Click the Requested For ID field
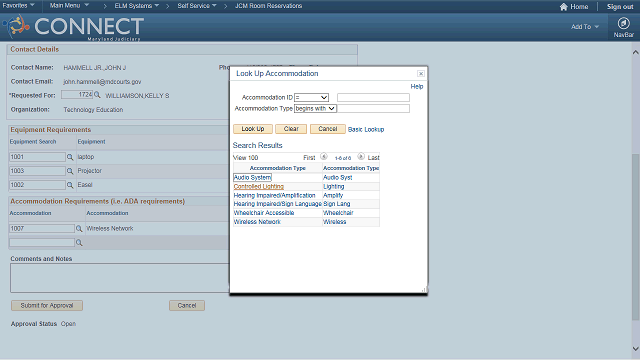640x360 pixels. coord(77,95)
